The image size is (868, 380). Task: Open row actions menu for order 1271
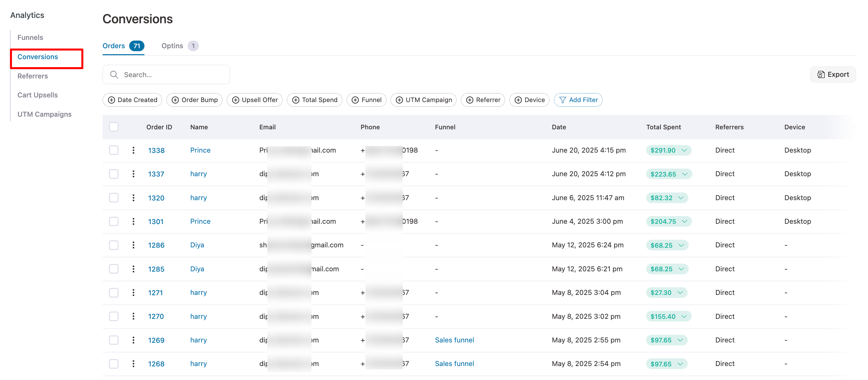pyautogui.click(x=133, y=293)
